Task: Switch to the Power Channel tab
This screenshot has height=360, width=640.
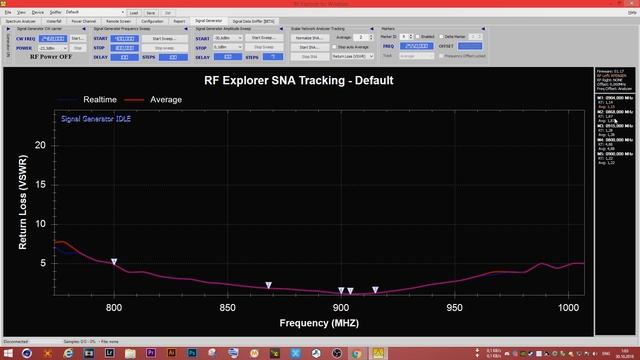Action: (x=84, y=21)
